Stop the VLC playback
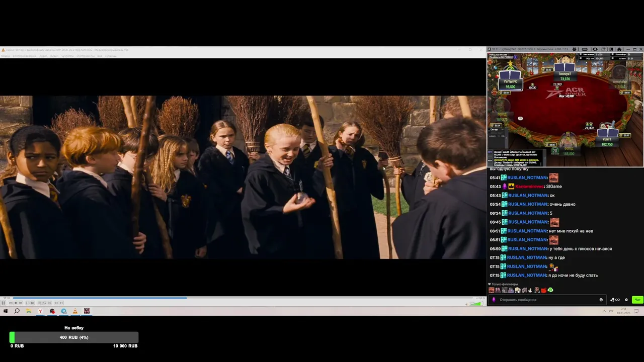This screenshot has height=362, width=644. (x=16, y=303)
